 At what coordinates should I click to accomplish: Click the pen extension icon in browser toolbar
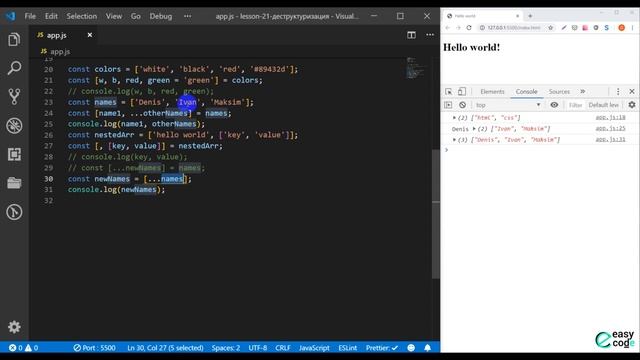(x=564, y=28)
